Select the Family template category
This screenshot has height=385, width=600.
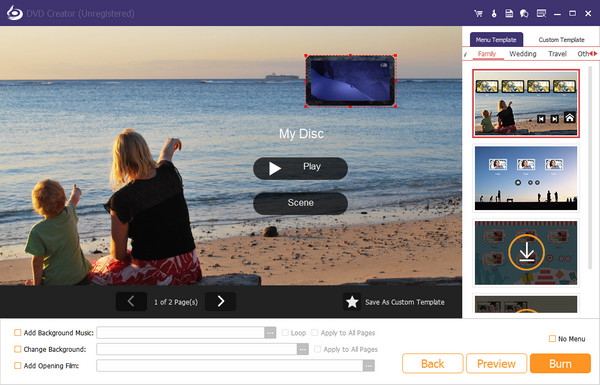(x=487, y=54)
